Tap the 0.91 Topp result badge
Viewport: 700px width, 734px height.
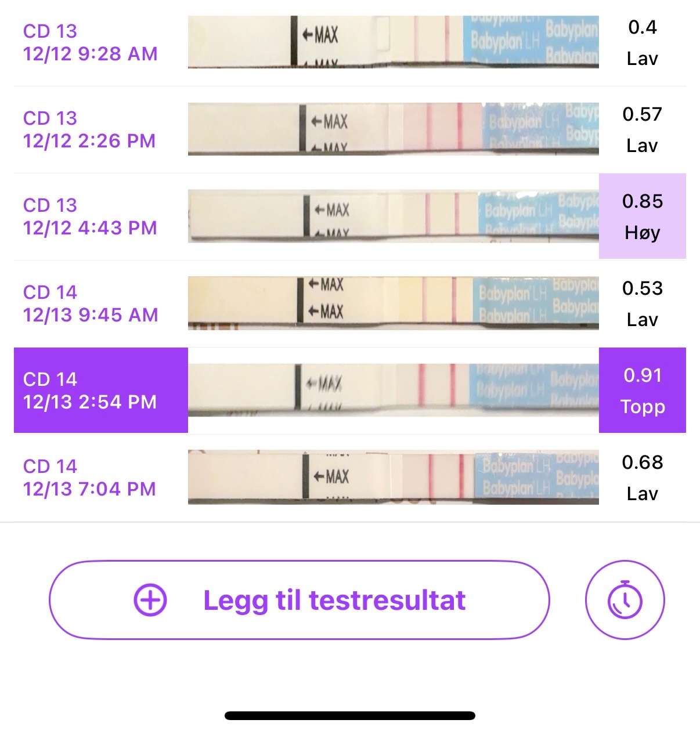pyautogui.click(x=642, y=390)
